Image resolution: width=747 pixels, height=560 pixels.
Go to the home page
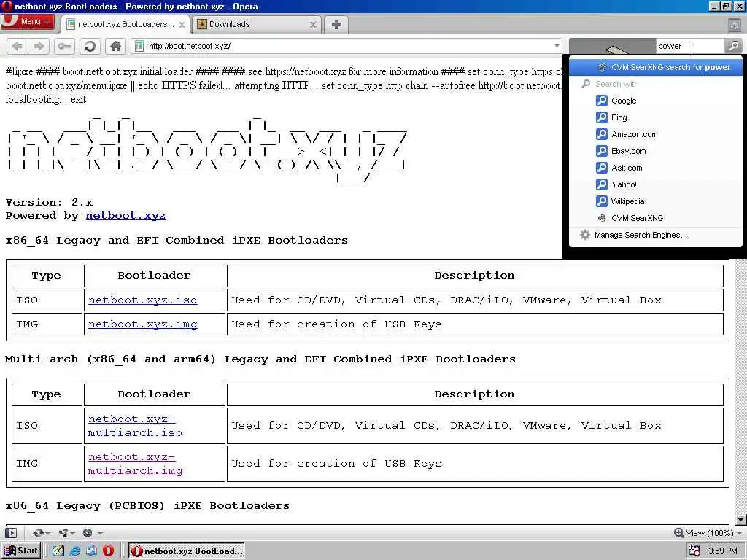pyautogui.click(x=115, y=46)
